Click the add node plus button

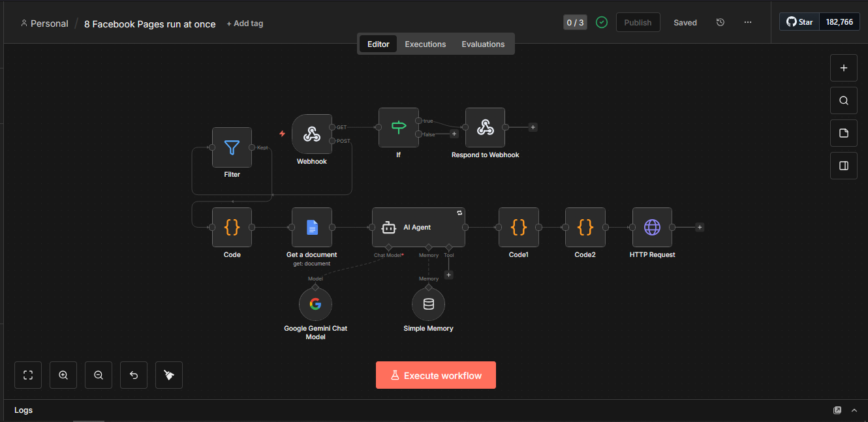[x=844, y=68]
